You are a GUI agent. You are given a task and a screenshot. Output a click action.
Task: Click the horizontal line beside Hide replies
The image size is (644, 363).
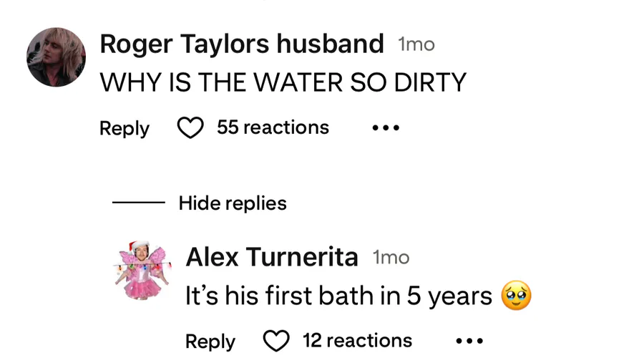tap(138, 203)
